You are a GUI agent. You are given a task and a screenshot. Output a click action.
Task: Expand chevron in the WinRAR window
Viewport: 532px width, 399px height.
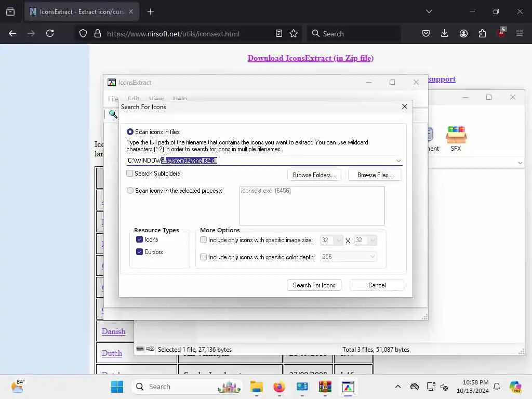520,163
